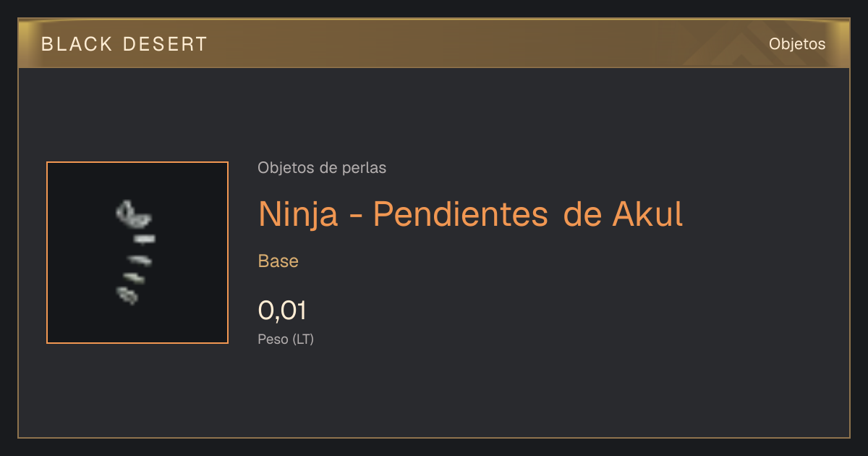This screenshot has width=868, height=456.
Task: Click the 0,01 weight value
Action: pos(283,311)
